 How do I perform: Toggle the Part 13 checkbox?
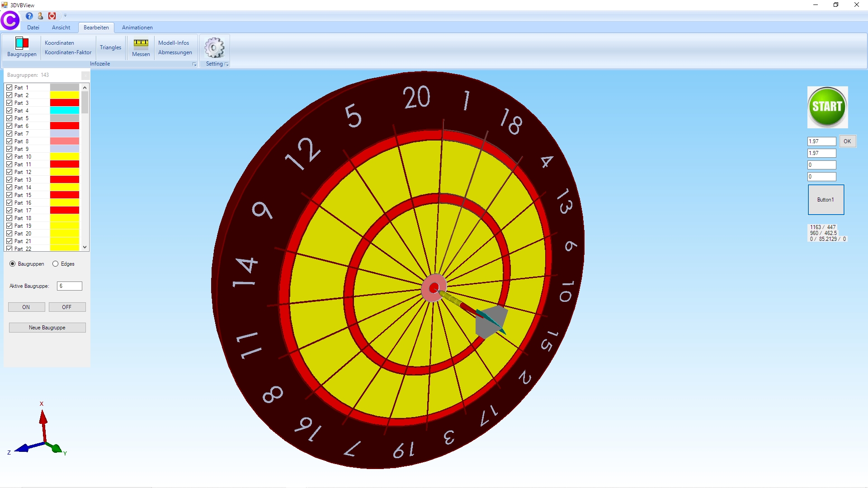click(x=9, y=179)
